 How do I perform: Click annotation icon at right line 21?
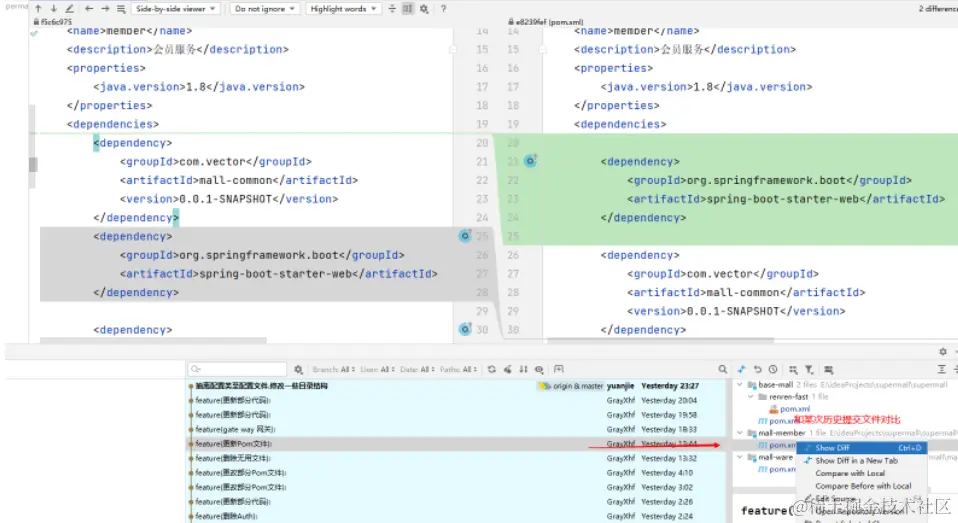pos(530,161)
